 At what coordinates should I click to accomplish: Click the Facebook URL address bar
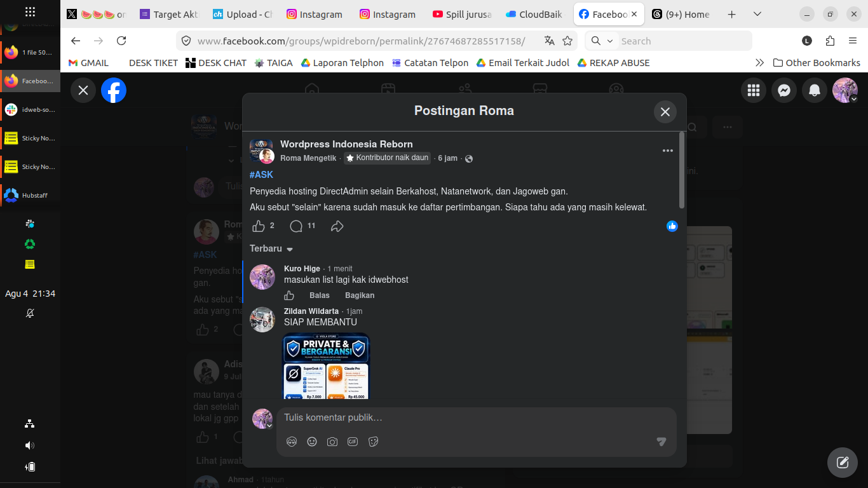point(362,41)
